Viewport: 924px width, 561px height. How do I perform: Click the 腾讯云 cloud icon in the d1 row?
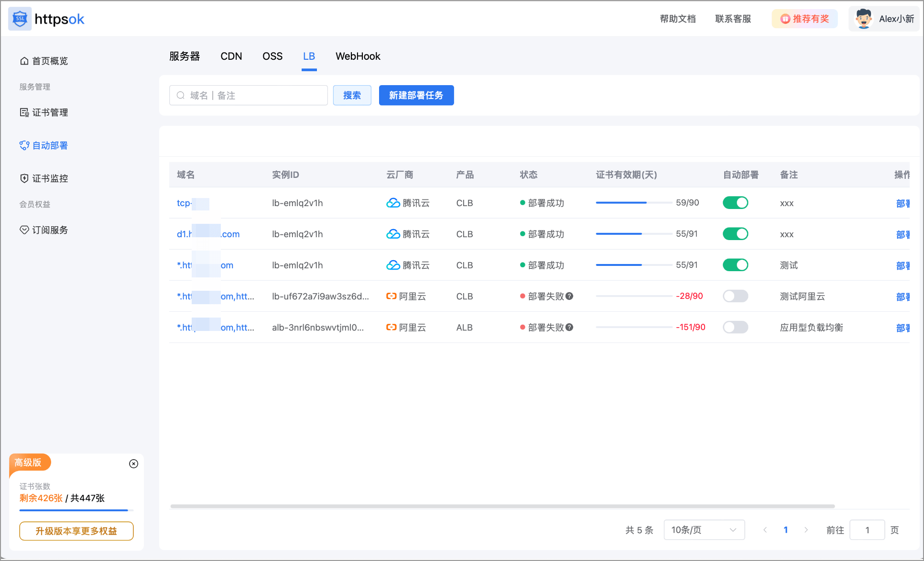click(x=393, y=234)
